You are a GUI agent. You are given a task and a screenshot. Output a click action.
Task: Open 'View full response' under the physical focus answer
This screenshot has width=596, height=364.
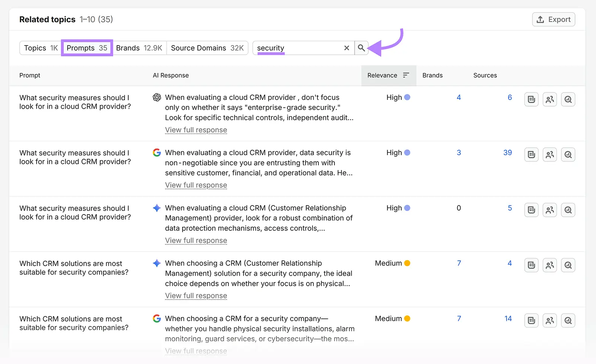coord(196,296)
